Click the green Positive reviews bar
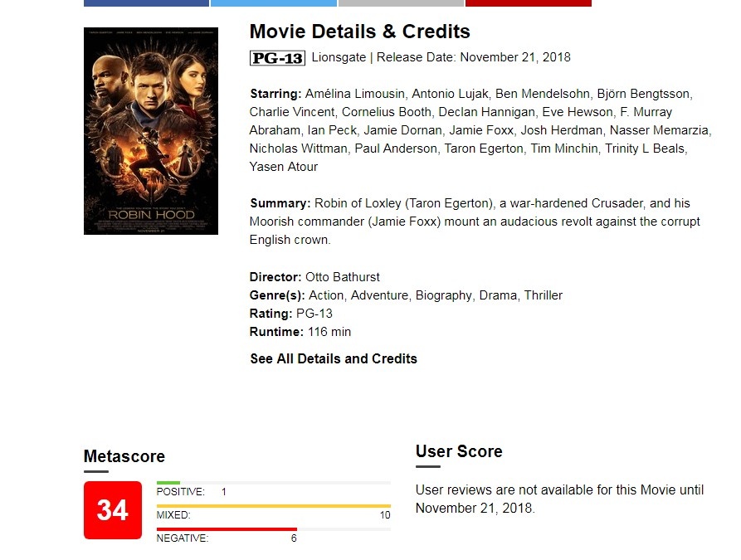 click(168, 482)
